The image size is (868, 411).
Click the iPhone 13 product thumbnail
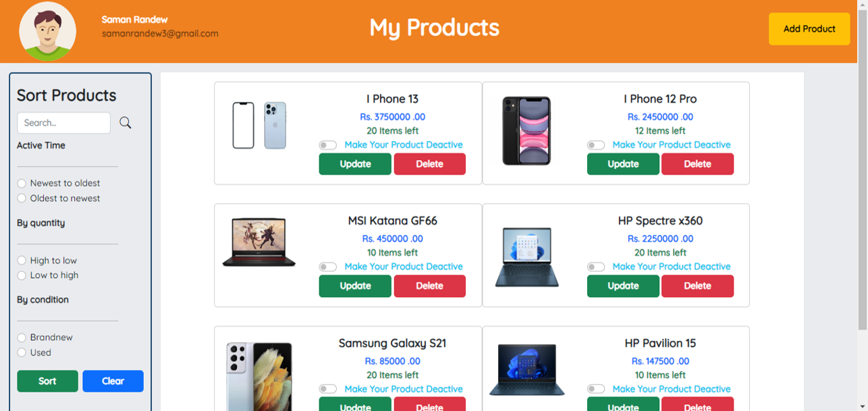(x=259, y=125)
